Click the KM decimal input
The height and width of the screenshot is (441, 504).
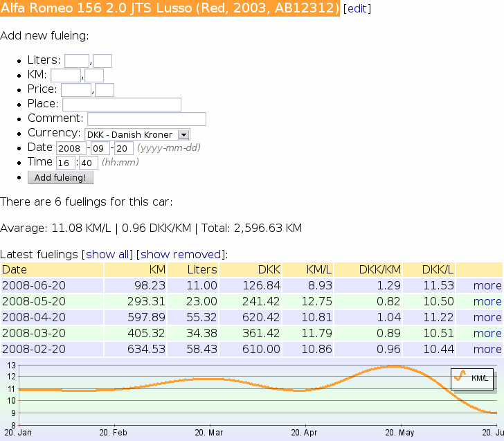pos(94,75)
